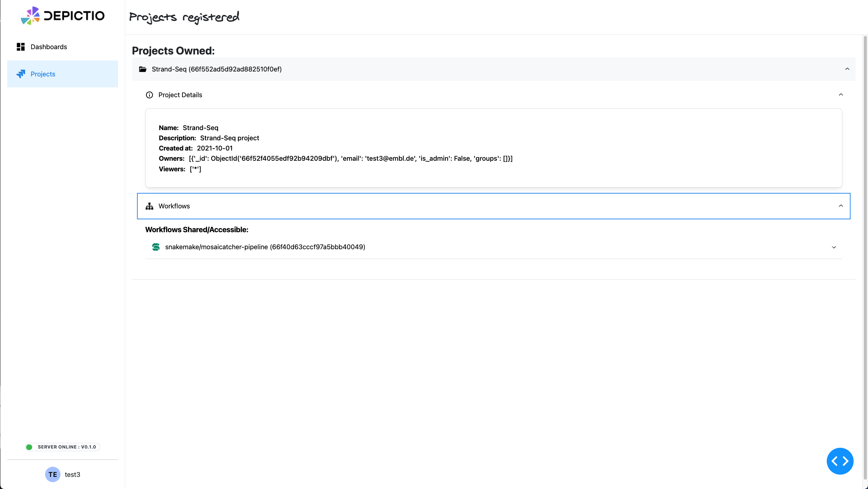Open Projects from the sidebar
868x489 pixels.
click(42, 74)
